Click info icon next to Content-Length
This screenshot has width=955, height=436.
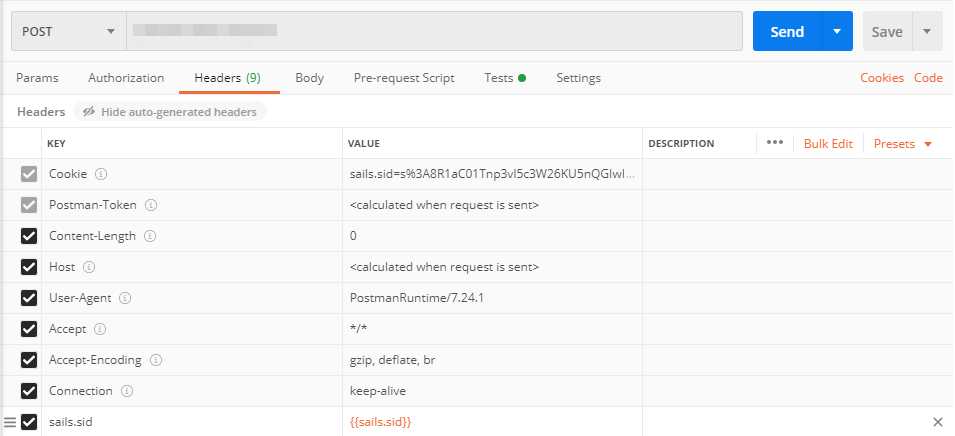[x=151, y=236]
